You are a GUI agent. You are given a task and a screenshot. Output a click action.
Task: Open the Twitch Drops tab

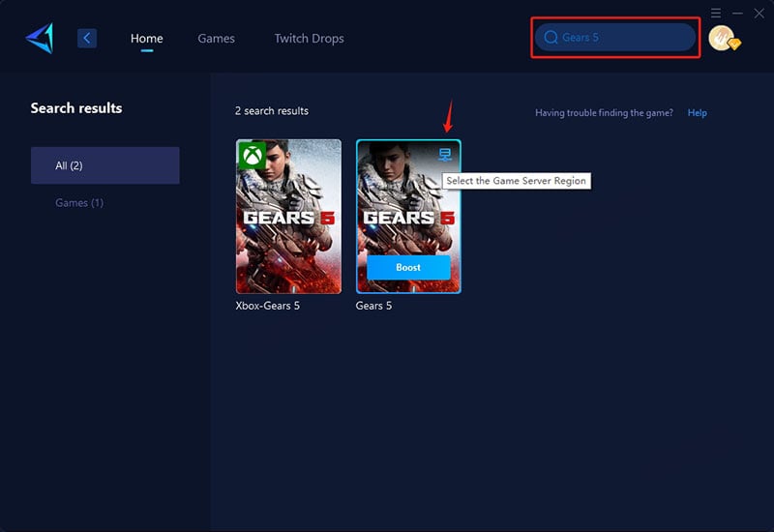309,39
